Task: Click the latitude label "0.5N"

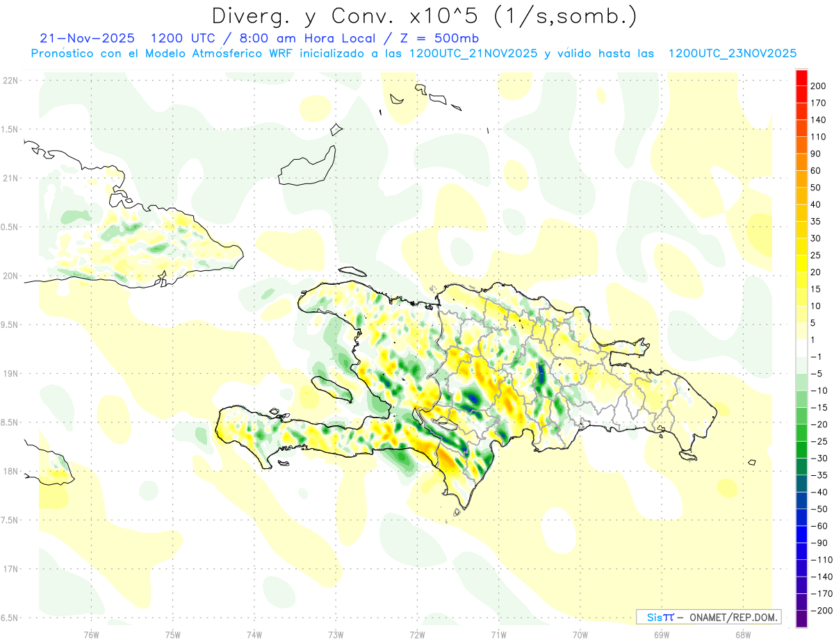Action: click(9, 227)
